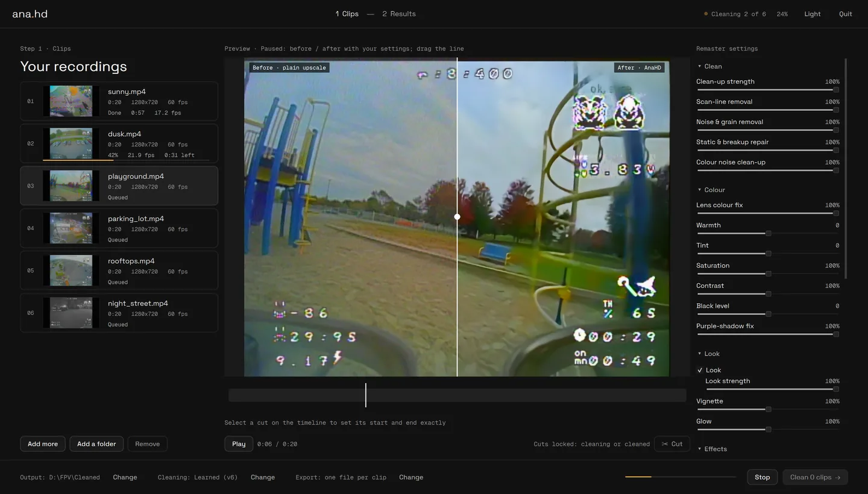The width and height of the screenshot is (868, 494).
Task: Play the preview
Action: click(239, 444)
